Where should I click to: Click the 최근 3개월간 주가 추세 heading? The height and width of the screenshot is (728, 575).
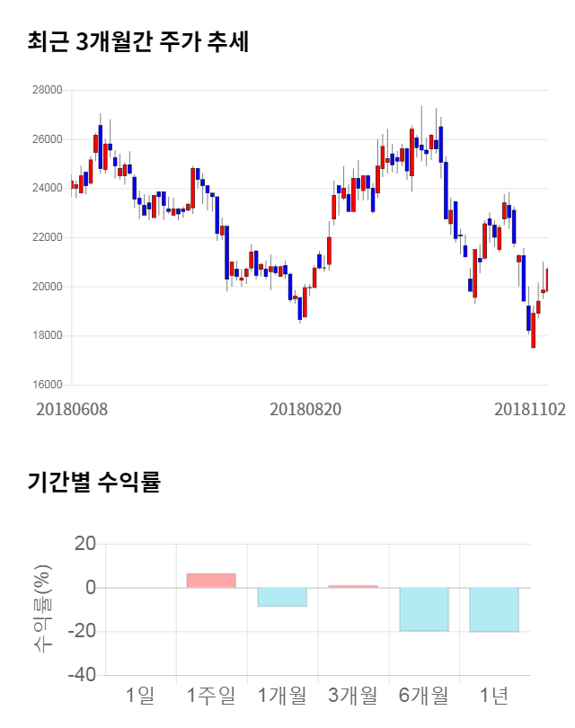(138, 42)
